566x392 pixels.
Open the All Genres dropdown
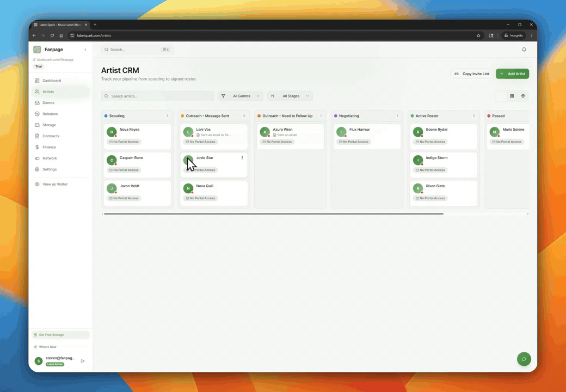(241, 96)
